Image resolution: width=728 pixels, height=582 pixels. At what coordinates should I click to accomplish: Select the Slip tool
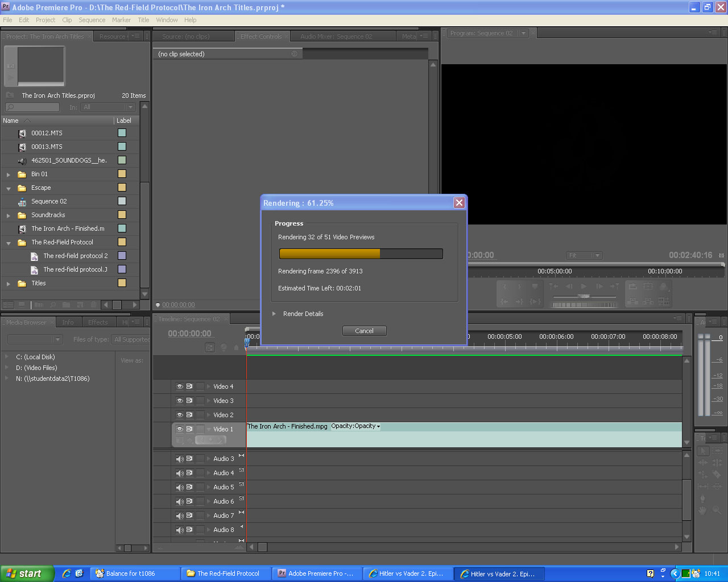pos(703,487)
